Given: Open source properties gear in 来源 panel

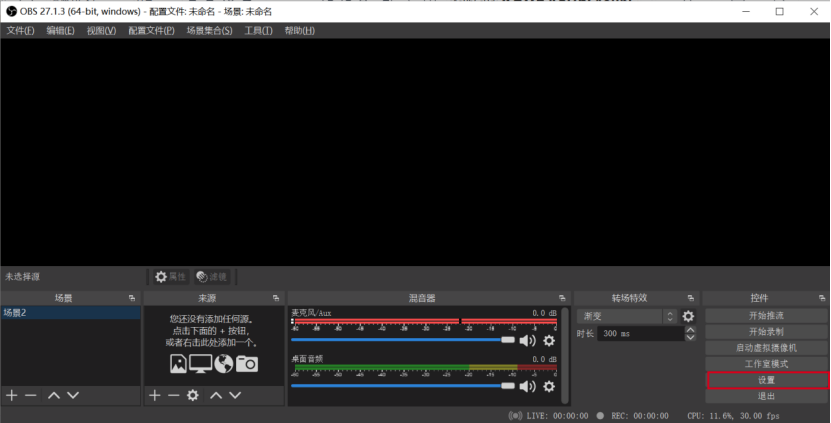Looking at the screenshot, I should pyautogui.click(x=192, y=396).
